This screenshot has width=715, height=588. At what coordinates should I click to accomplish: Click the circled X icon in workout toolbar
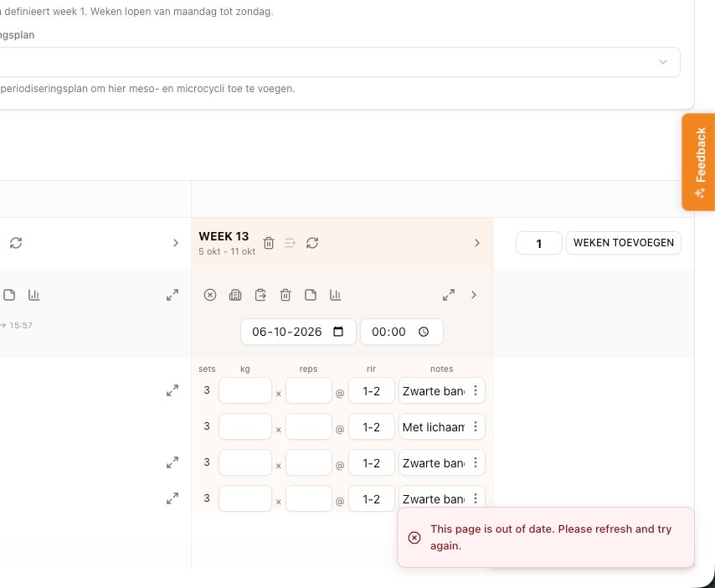(x=210, y=295)
